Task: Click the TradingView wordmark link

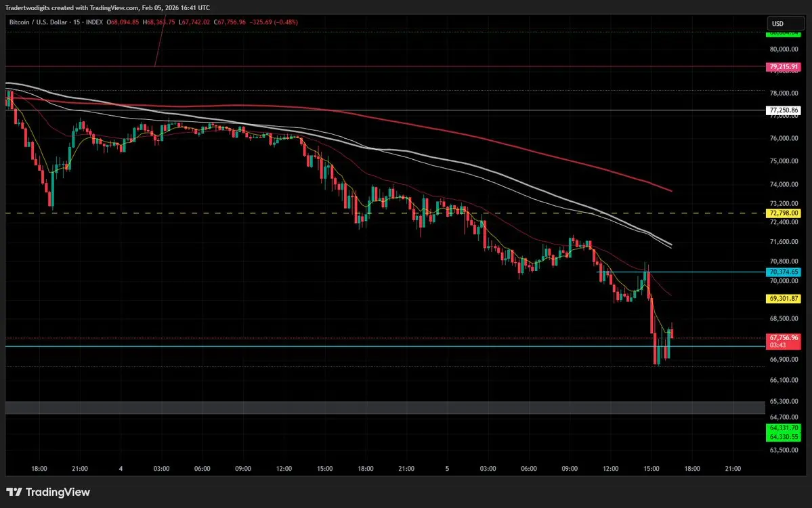Action: (58, 492)
